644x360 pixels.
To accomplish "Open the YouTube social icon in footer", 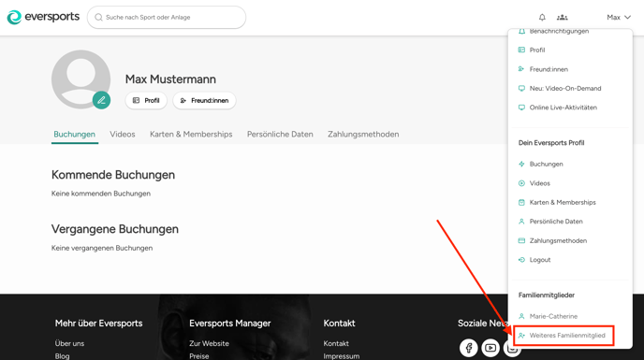I will [x=490, y=348].
